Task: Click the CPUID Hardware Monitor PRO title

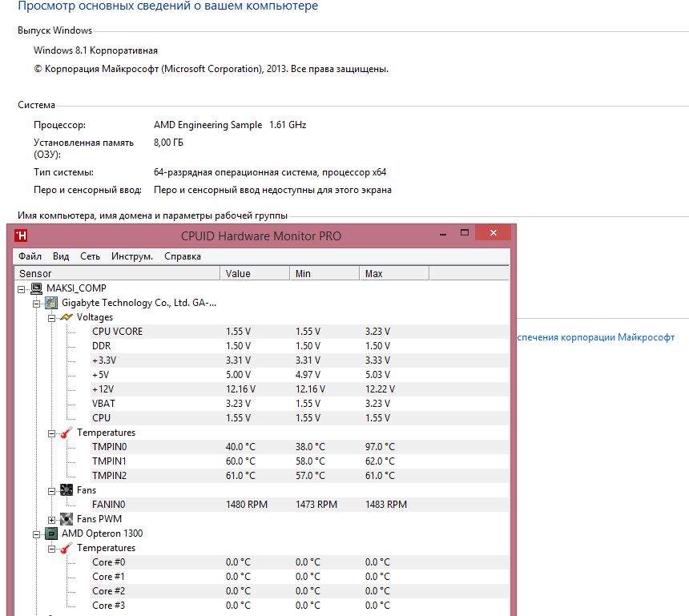Action: (261, 236)
